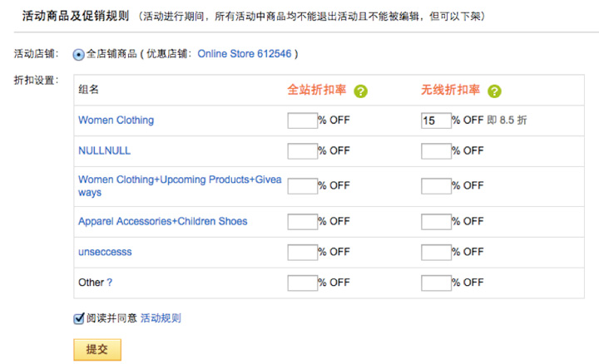Viewport: 599px width, 364px height.
Task: Open the 活动规则 link
Action: [161, 317]
